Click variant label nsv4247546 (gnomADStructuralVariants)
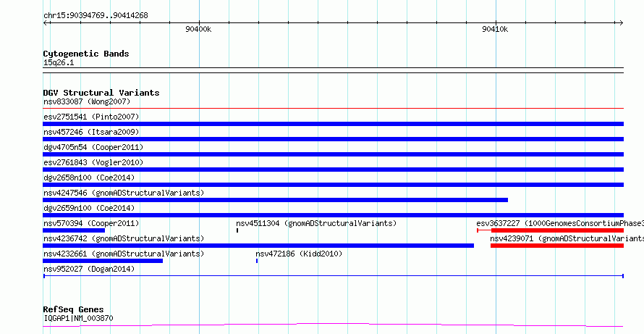This screenshot has height=334, width=644. point(124,193)
